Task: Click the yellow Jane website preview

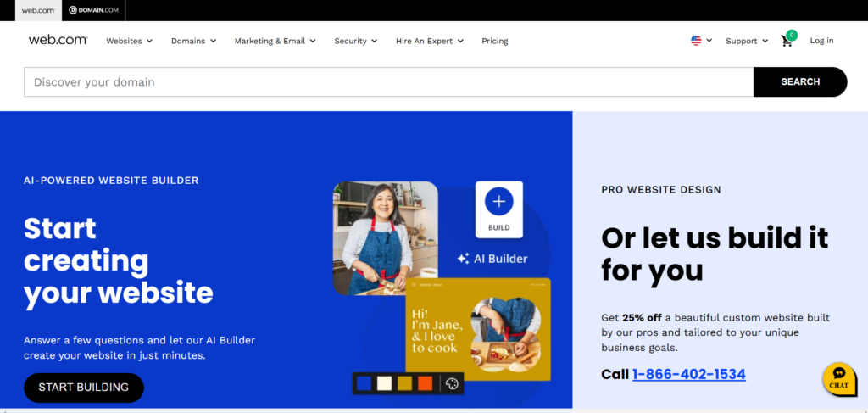Action: tap(478, 329)
